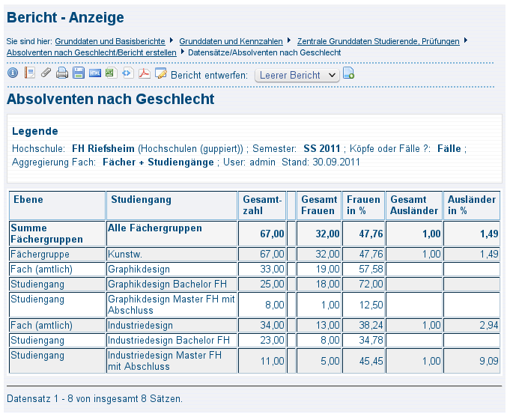This screenshot has width=507, height=420.
Task: Click the Studiengang column header
Action: pyautogui.click(x=171, y=205)
